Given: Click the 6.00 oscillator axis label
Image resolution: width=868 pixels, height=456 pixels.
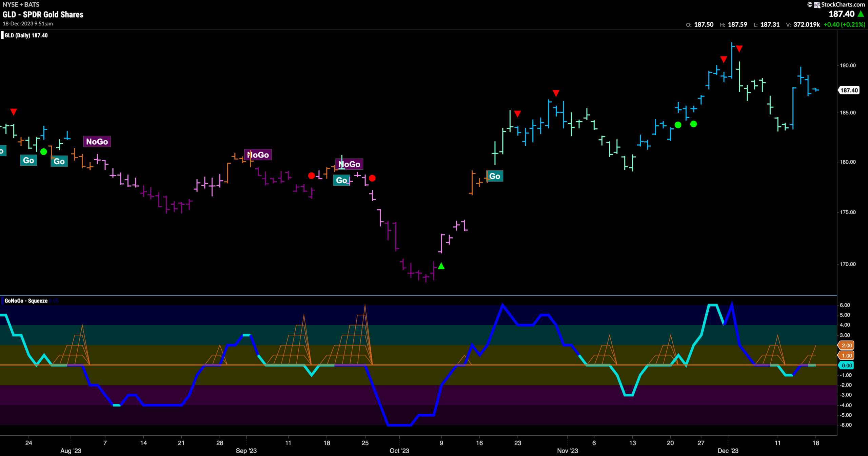Looking at the screenshot, I should [845, 305].
